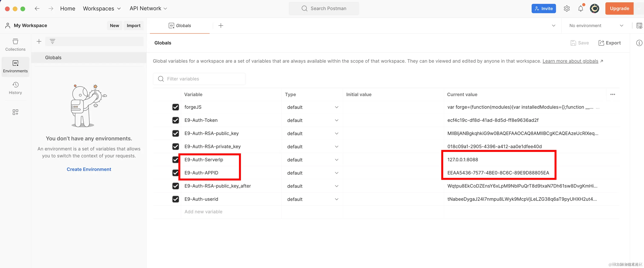Toggle the E9-Auth-Token checkbox

[x=175, y=120]
